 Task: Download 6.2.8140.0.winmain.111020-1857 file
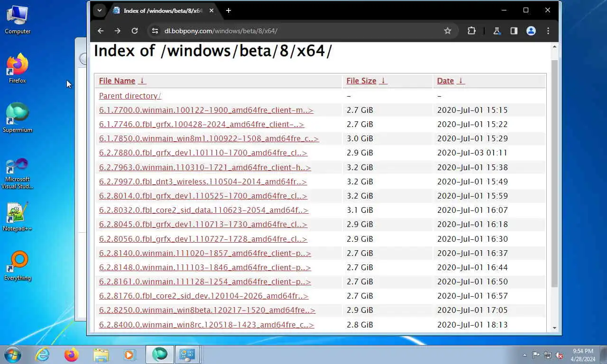pos(205,253)
